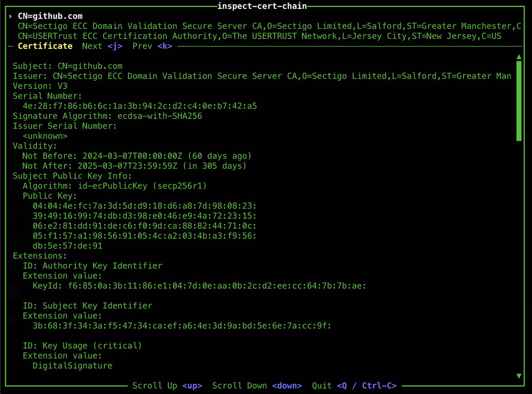Click ID: Key Usage (critical) line
The image size is (532, 394).
pos(82,346)
